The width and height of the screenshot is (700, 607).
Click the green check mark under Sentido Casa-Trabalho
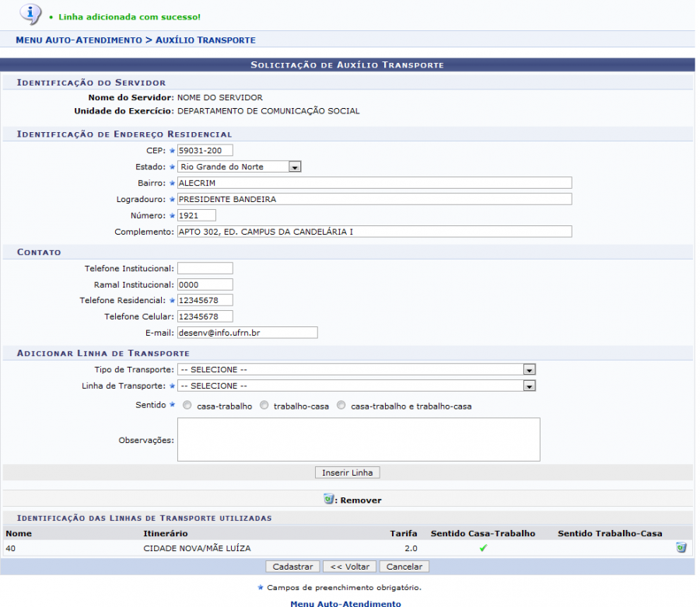[483, 548]
